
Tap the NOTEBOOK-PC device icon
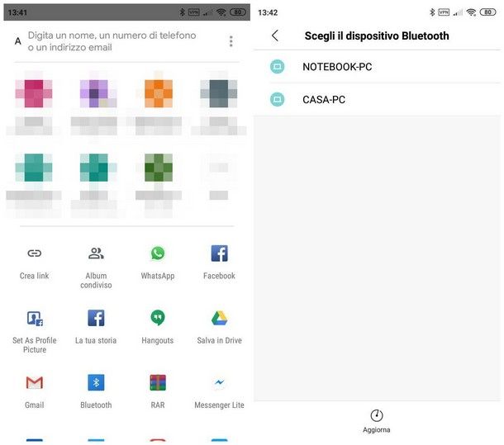277,67
